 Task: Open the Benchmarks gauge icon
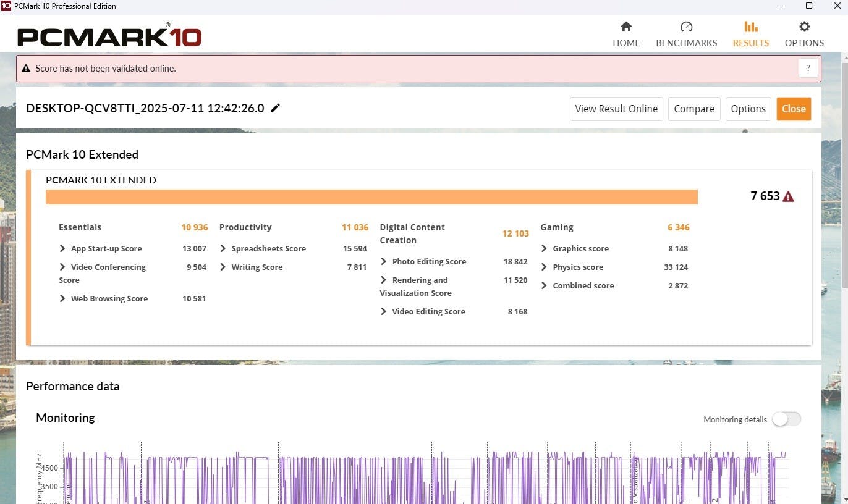[686, 27]
